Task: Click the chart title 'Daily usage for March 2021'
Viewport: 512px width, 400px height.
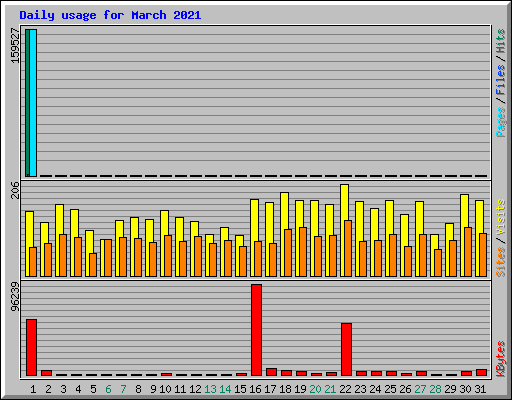Action: point(110,15)
